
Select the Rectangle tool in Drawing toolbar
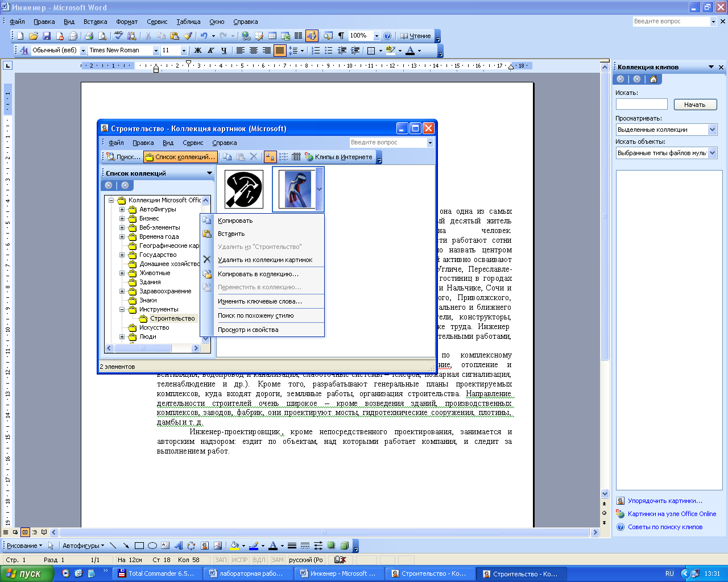click(x=139, y=546)
